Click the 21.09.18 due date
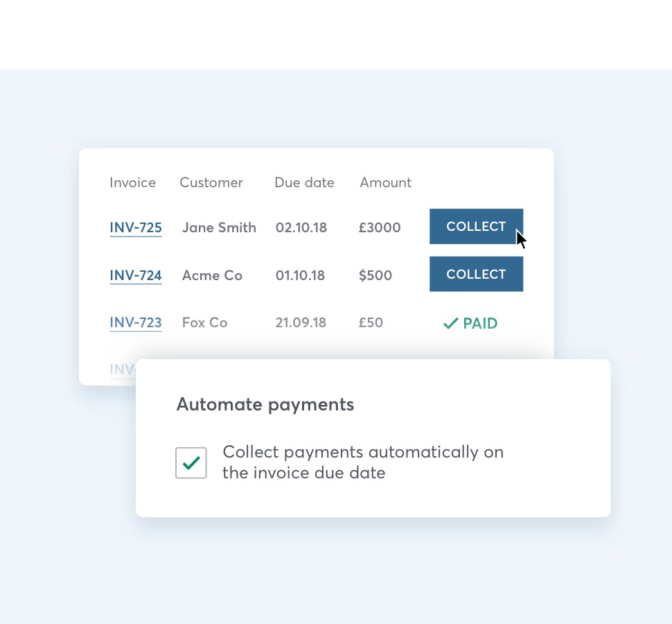 [x=300, y=322]
